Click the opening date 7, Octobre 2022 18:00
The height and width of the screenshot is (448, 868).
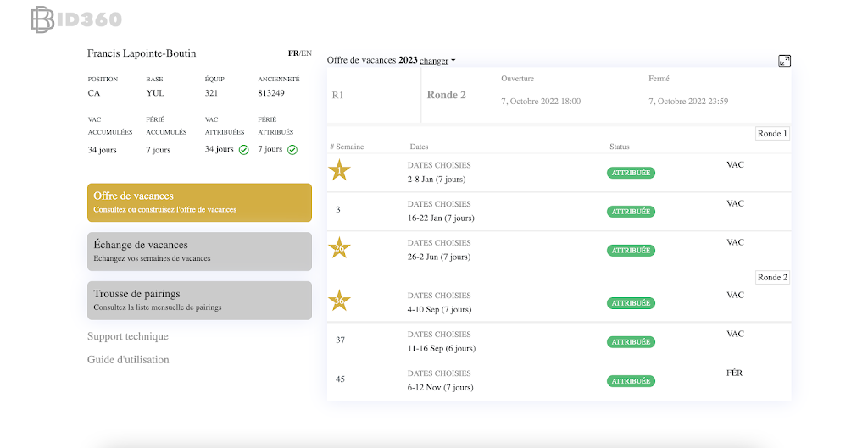541,102
